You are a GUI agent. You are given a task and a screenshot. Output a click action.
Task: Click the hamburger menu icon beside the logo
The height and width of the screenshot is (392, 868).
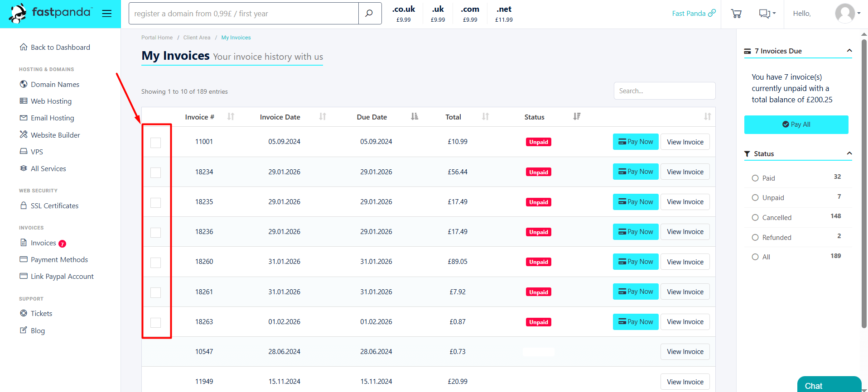(106, 14)
